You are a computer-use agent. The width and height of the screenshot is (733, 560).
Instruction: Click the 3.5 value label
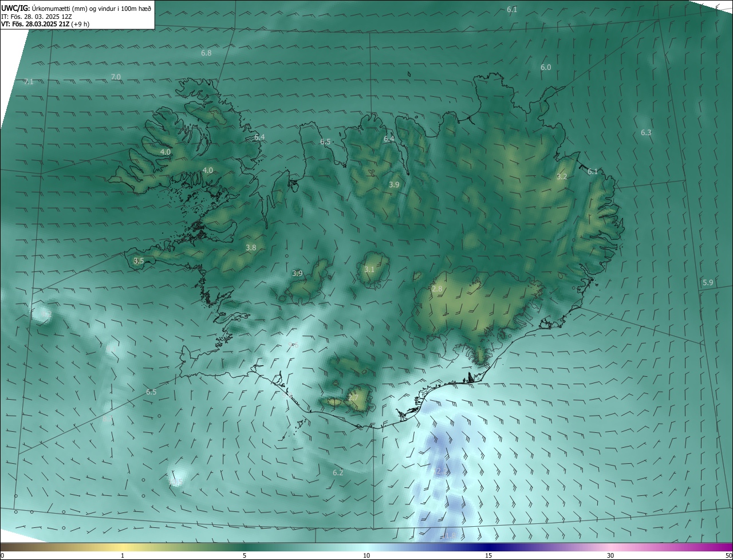[139, 261]
